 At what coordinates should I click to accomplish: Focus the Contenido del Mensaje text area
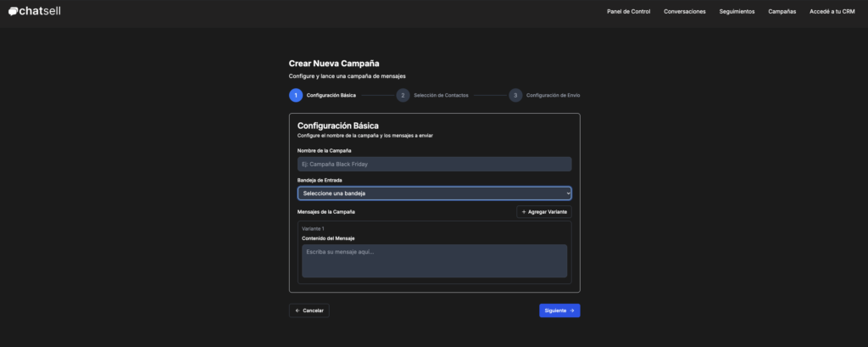435,260
